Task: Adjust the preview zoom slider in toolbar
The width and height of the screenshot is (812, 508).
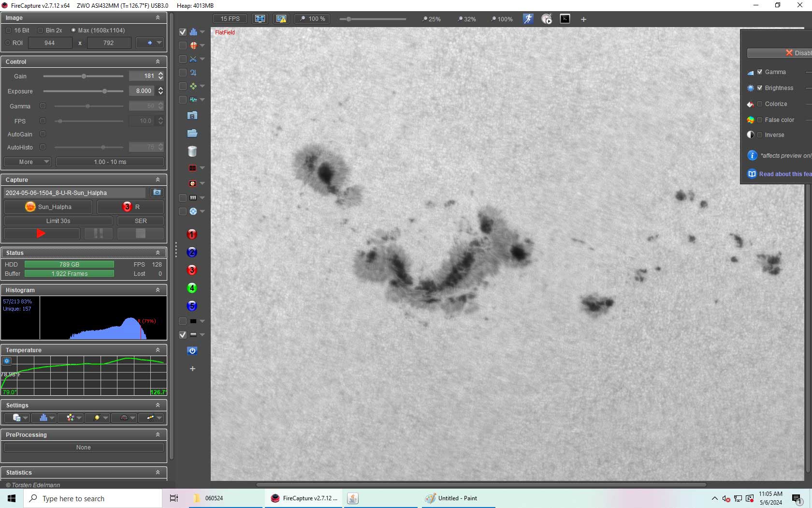Action: coord(373,19)
